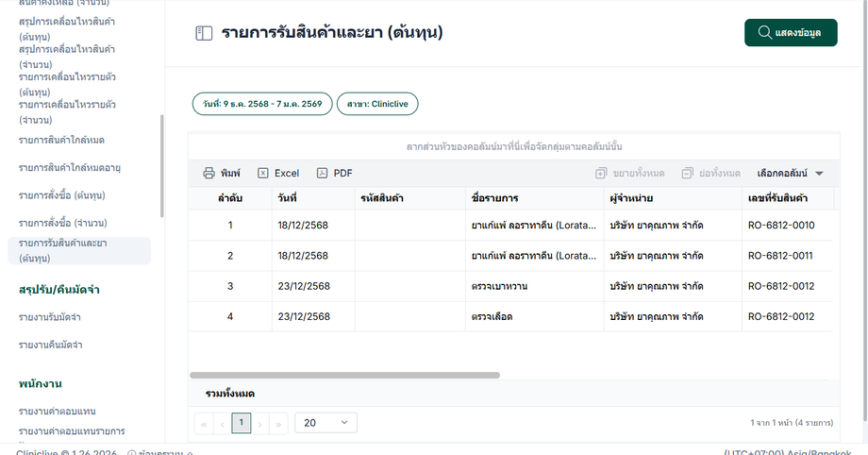Open รายงานรับมัดจำ in the sidebar
Viewport: 868px width, 455px height.
pos(50,317)
